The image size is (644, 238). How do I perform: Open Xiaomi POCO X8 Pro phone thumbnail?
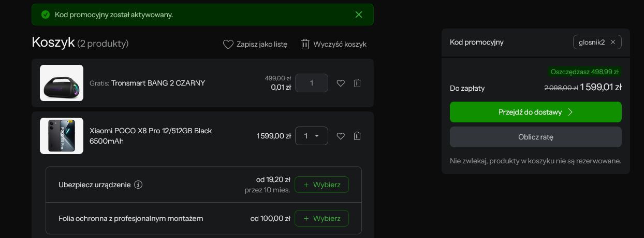(62, 136)
